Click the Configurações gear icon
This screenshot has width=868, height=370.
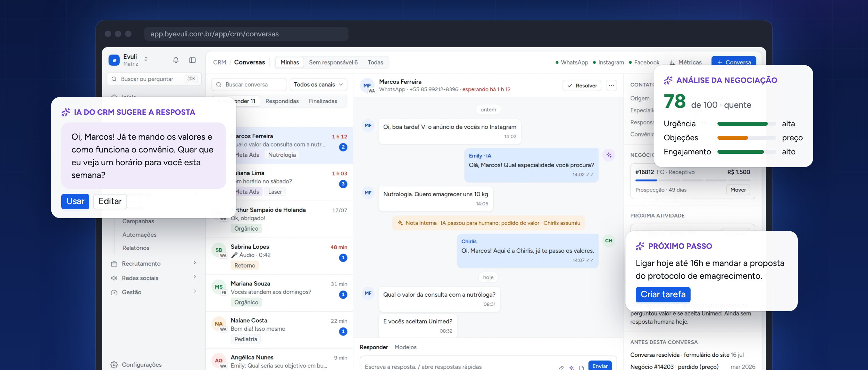pos(114,365)
